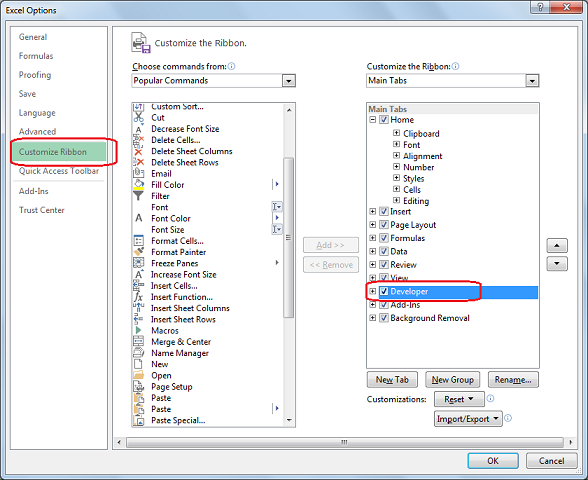Select the Insert Function fx icon
The image size is (588, 480).
coord(138,297)
